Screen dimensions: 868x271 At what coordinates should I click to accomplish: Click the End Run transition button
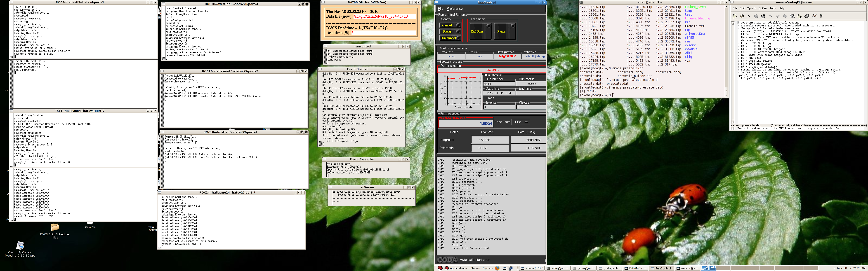[481, 31]
